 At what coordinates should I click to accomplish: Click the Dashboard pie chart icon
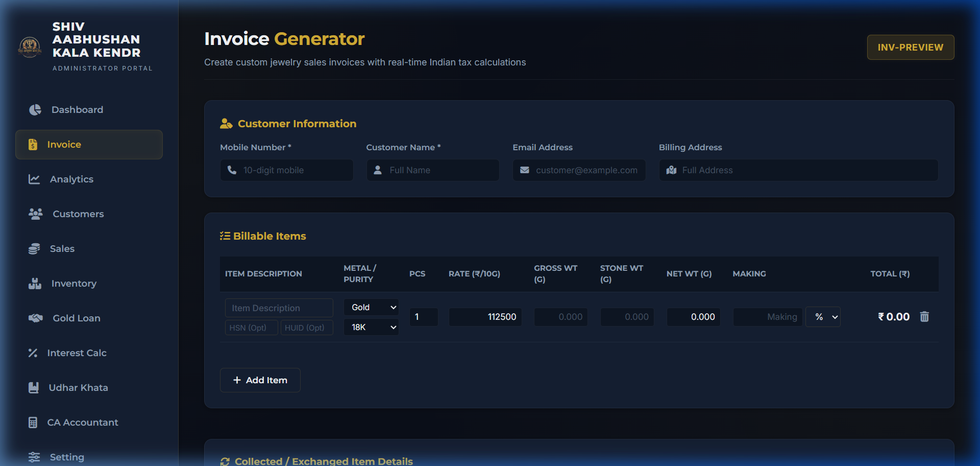point(35,110)
